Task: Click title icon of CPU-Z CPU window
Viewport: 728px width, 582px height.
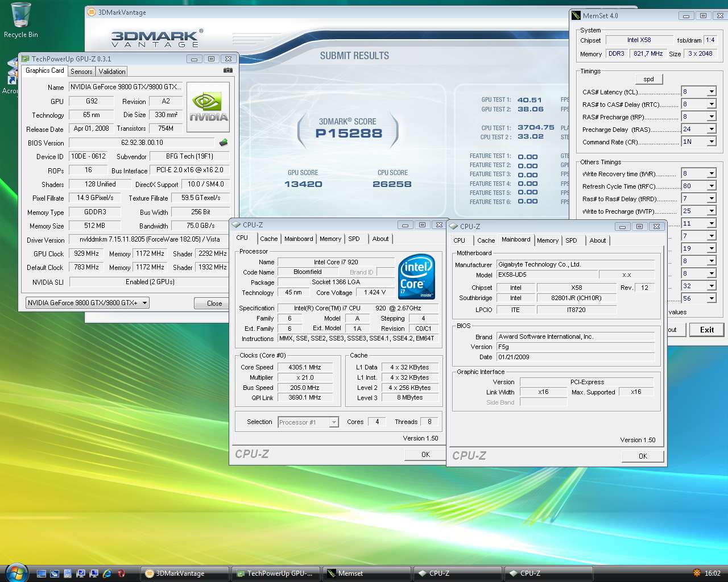Action: coord(236,225)
